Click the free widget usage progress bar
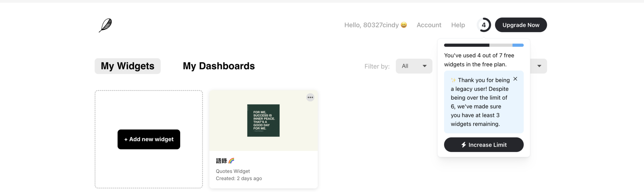Viewport: 644px width, 192px height. 484,45
